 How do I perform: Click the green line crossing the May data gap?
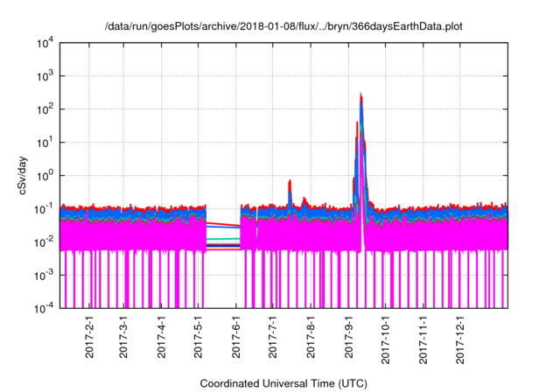click(223, 239)
